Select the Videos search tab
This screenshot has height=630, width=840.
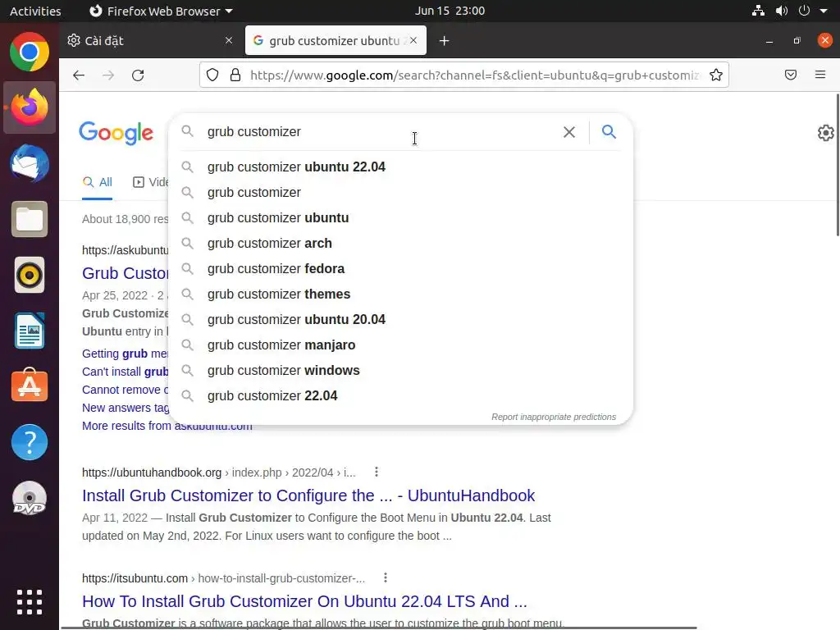coord(151,182)
